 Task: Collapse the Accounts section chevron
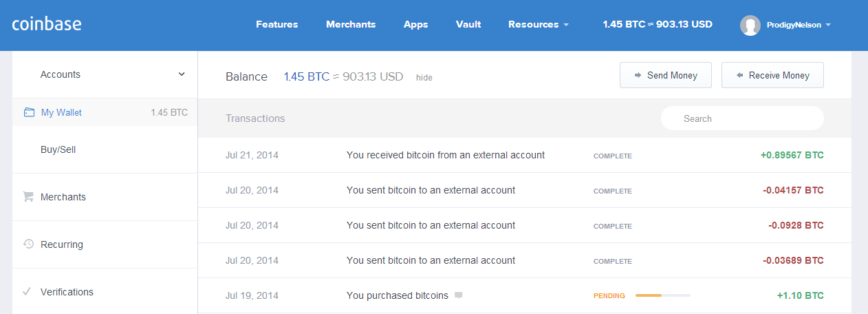182,74
